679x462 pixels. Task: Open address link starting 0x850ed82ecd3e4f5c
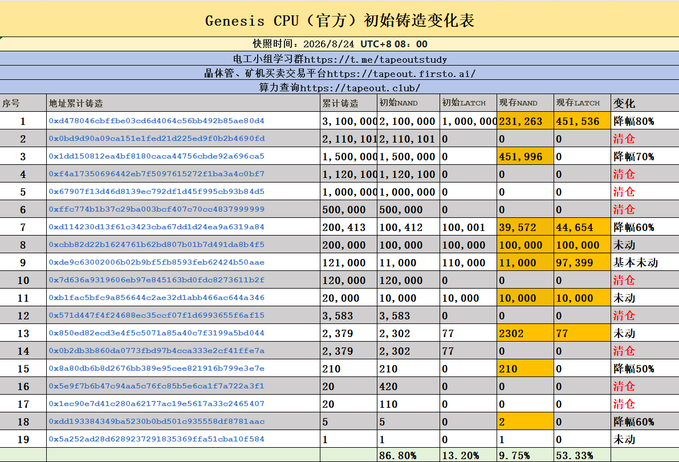click(156, 333)
